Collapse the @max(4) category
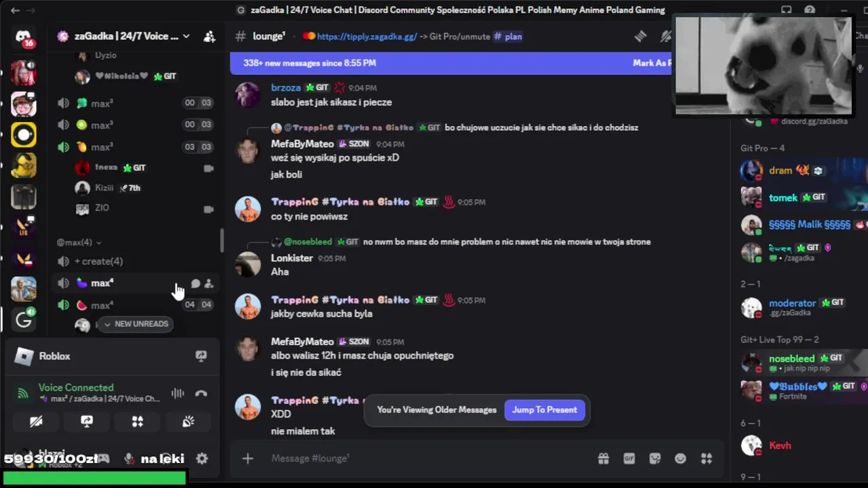This screenshot has width=868, height=488. tap(79, 242)
